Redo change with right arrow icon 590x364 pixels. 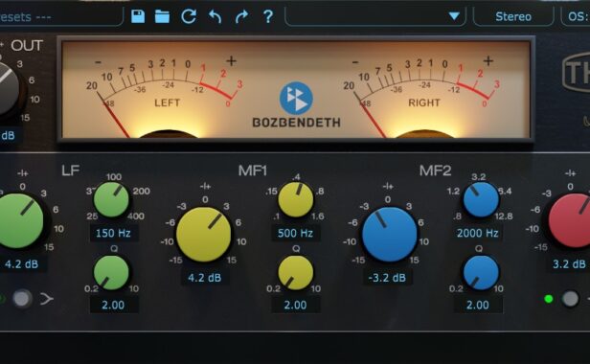click(241, 16)
